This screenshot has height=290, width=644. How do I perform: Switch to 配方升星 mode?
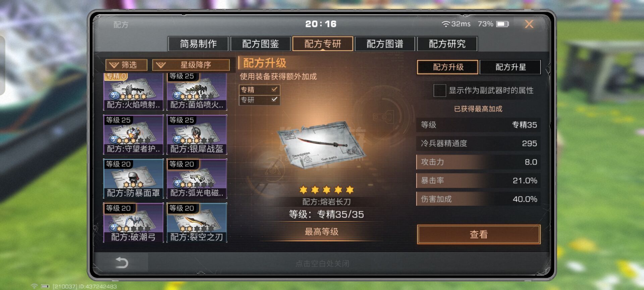(510, 67)
